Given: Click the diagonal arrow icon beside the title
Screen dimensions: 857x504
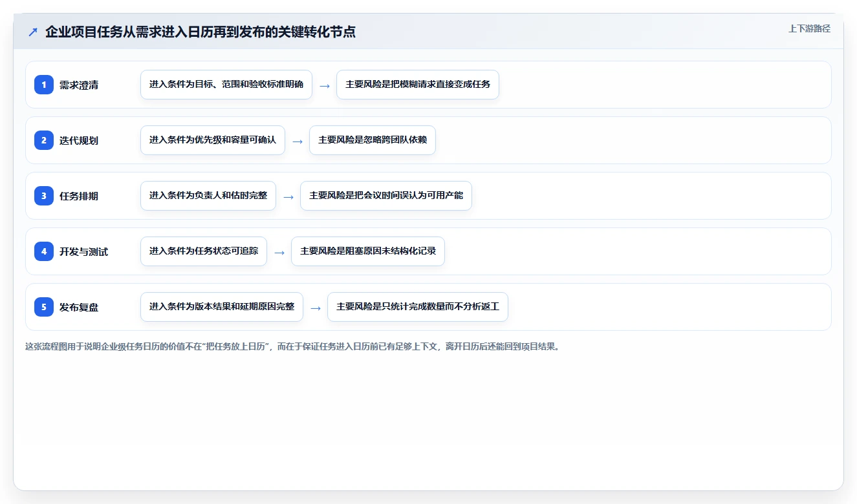Looking at the screenshot, I should pos(33,32).
